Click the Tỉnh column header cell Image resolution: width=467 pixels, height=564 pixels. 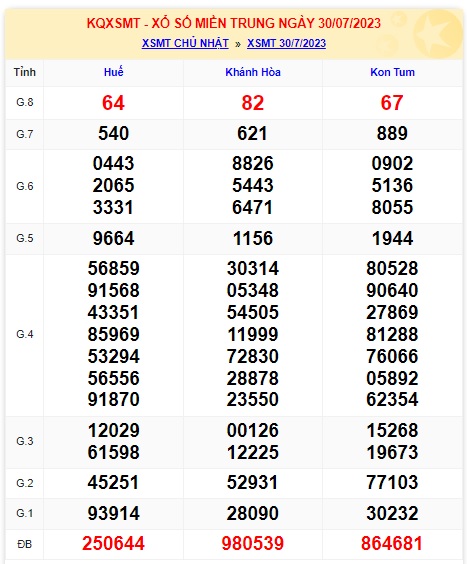point(25,72)
